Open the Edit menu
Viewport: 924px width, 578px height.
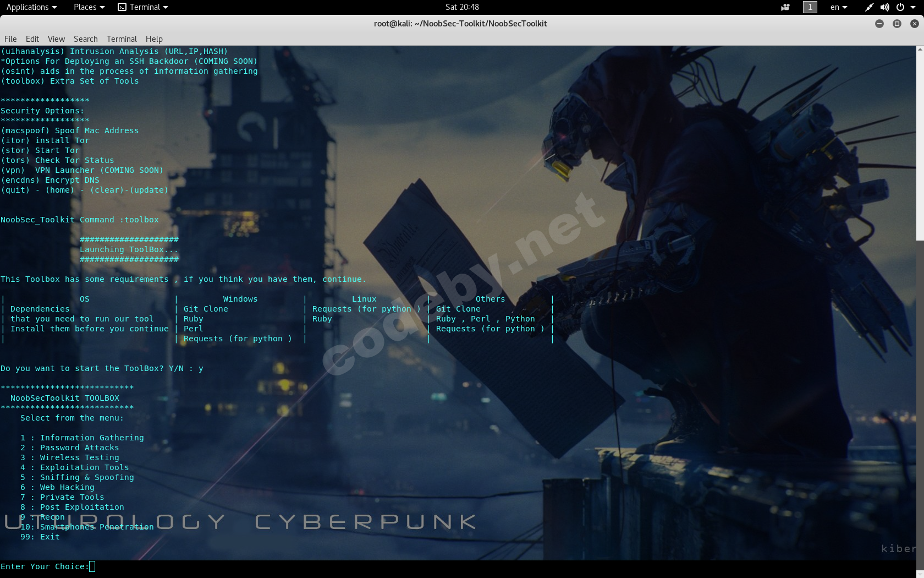coord(32,39)
